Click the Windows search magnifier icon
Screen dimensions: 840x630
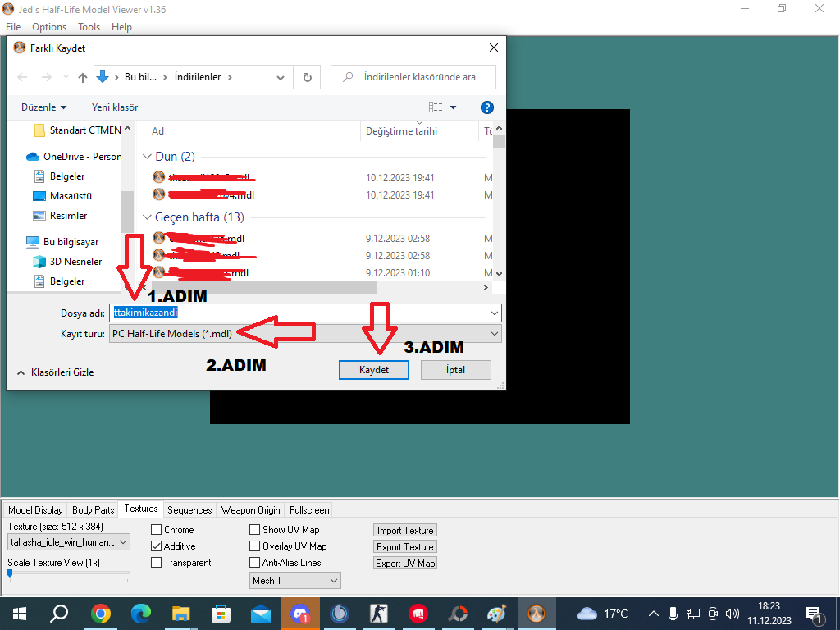coord(59,614)
